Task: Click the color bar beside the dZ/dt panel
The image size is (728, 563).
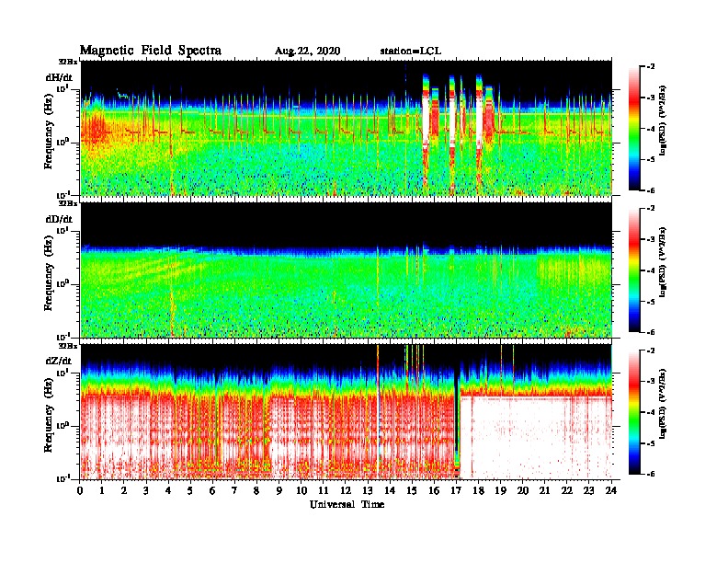Action: click(x=634, y=412)
